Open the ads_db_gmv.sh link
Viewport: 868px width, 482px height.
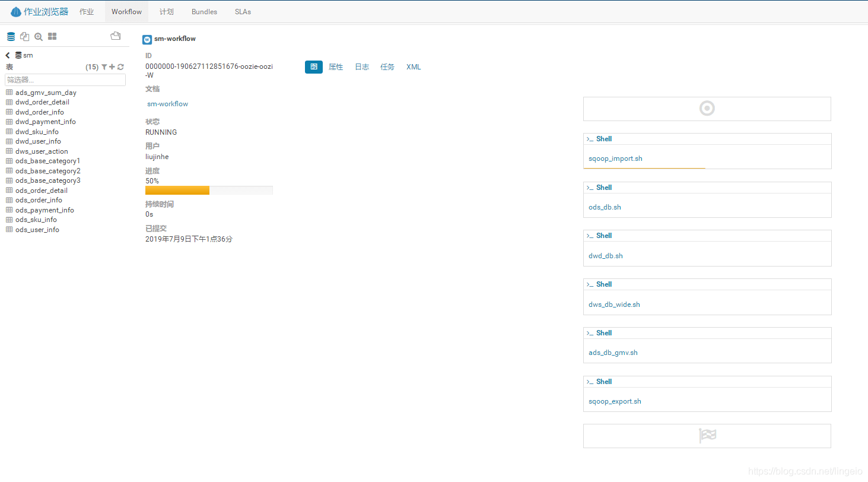click(613, 353)
